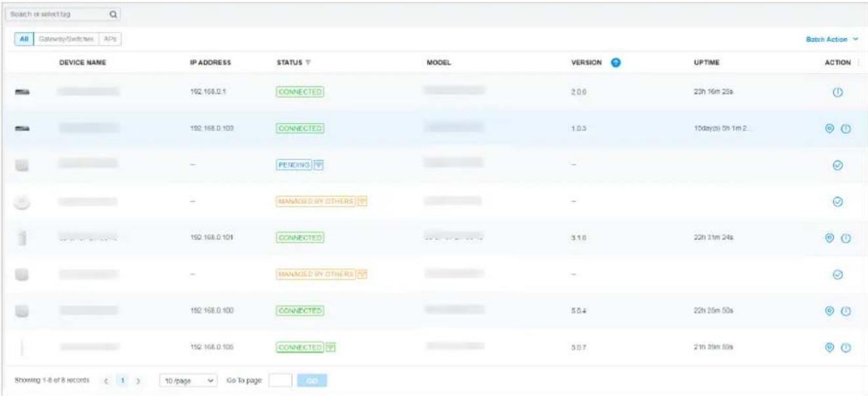Viewport: 868px width, 396px height.
Task: Open the Batch Action dropdown
Action: coord(832,39)
